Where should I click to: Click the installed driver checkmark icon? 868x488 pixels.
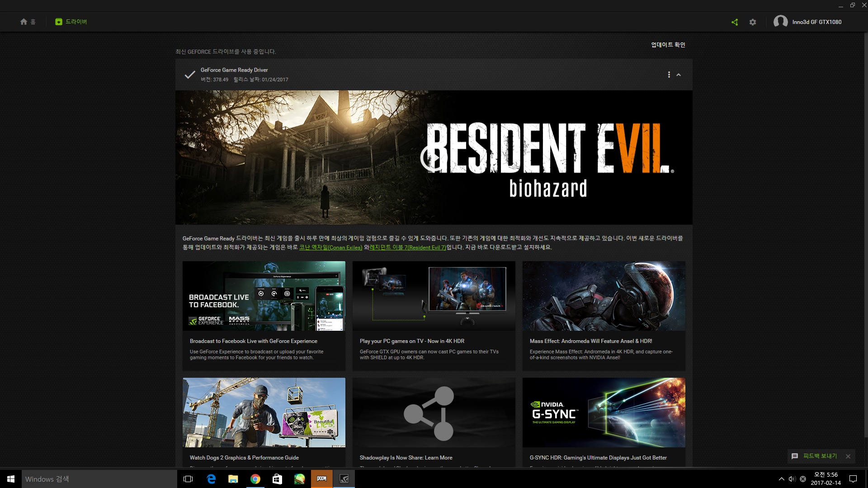click(190, 75)
